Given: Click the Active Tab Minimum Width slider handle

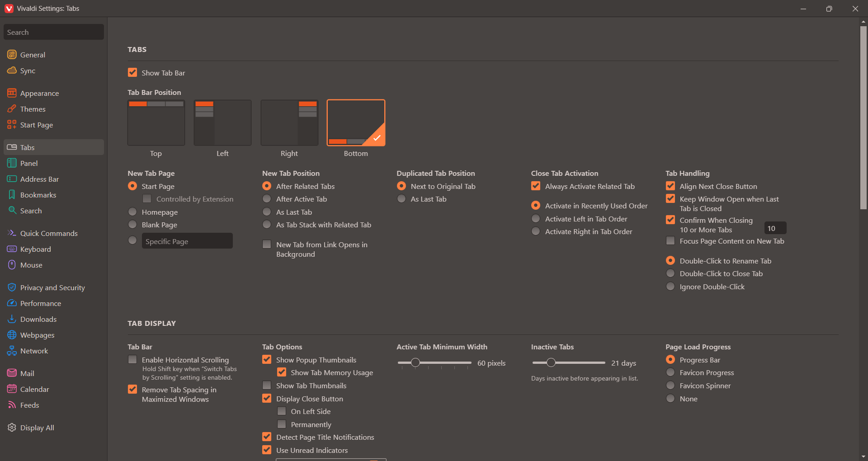Looking at the screenshot, I should [x=415, y=362].
